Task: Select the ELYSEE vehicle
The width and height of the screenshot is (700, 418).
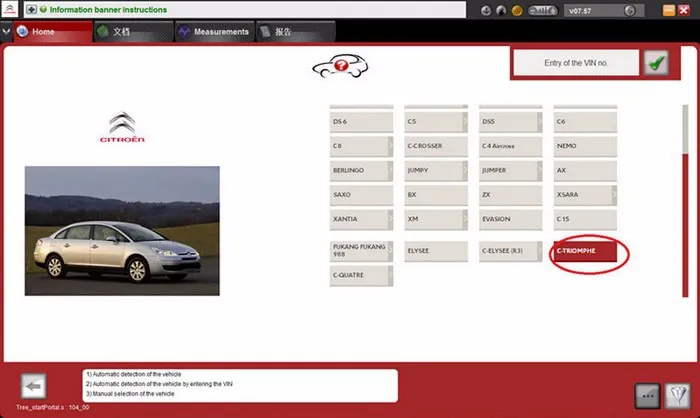Action: [436, 251]
